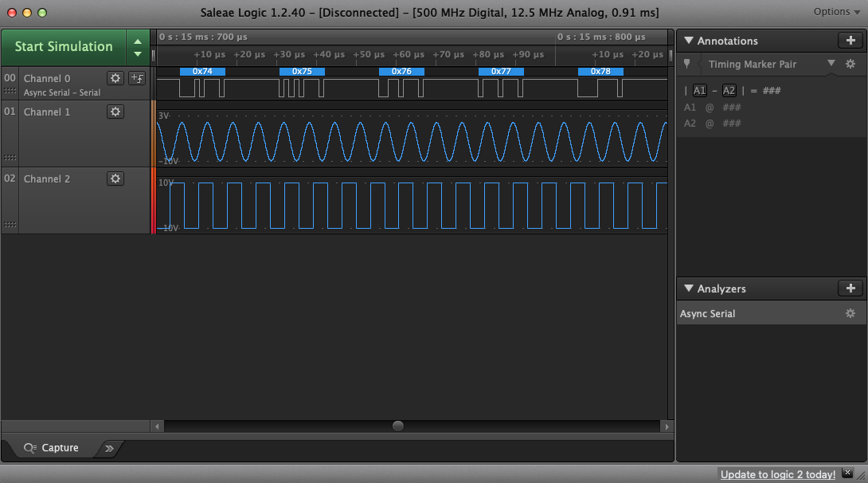The height and width of the screenshot is (483, 868).
Task: Add a new analyzer with plus button
Action: point(850,289)
